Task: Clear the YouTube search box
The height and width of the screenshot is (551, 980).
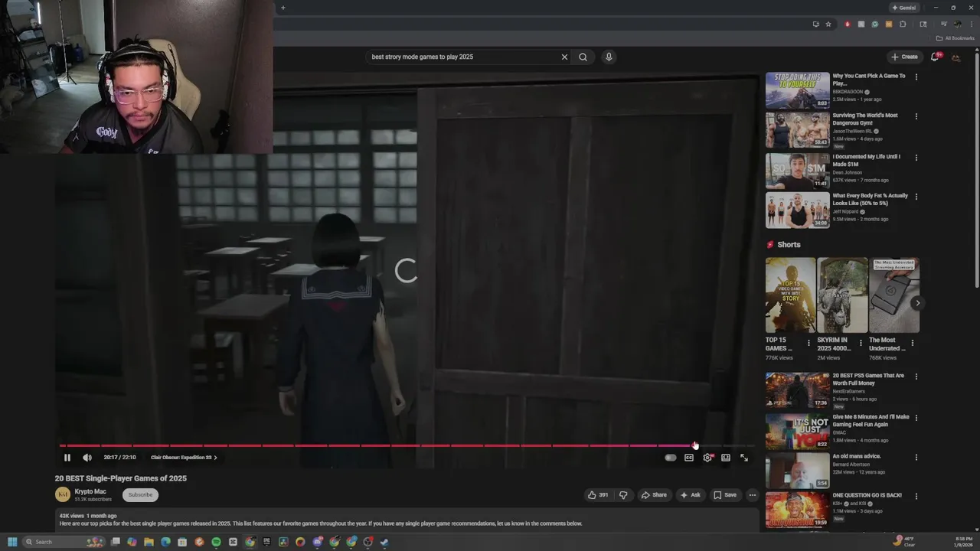Action: [564, 57]
